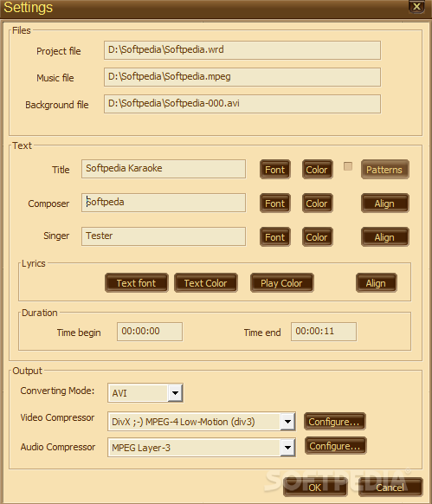Open Color settings for the Singer
Screen dimensions: 432x504
click(317, 237)
